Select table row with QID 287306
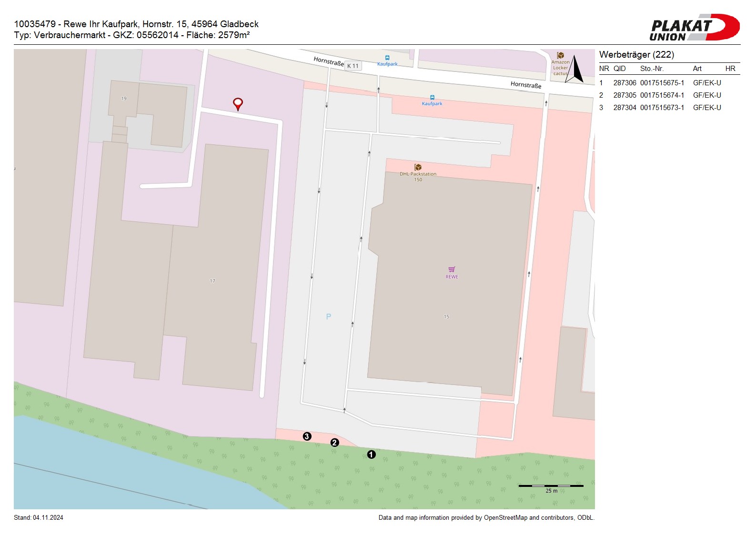 [x=660, y=83]
